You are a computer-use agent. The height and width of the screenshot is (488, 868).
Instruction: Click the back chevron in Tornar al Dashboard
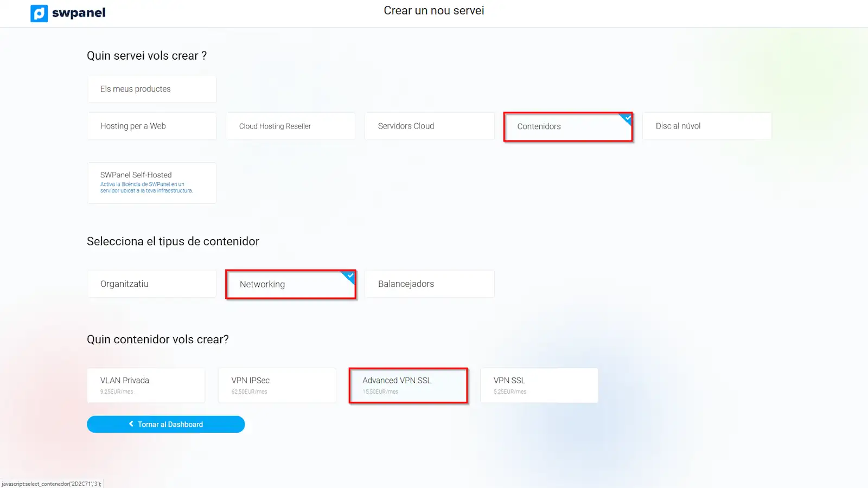(x=131, y=424)
